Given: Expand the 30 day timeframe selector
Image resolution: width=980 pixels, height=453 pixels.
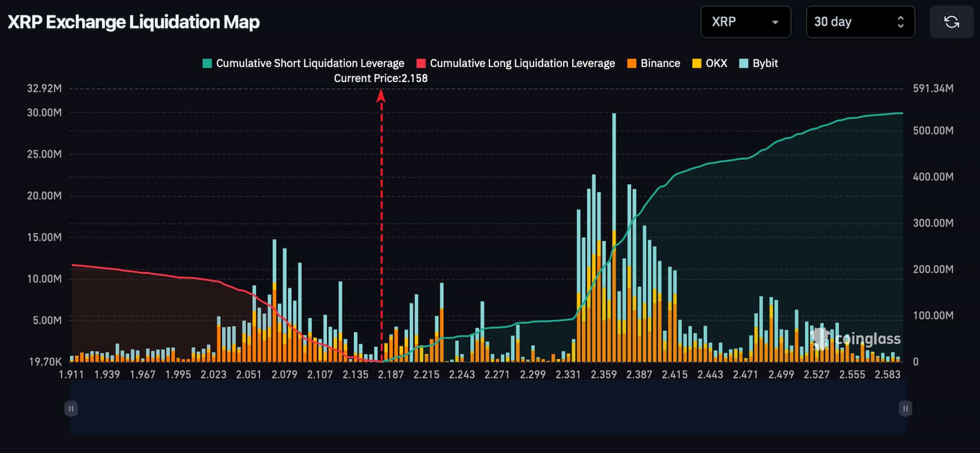Looking at the screenshot, I should tap(860, 22).
